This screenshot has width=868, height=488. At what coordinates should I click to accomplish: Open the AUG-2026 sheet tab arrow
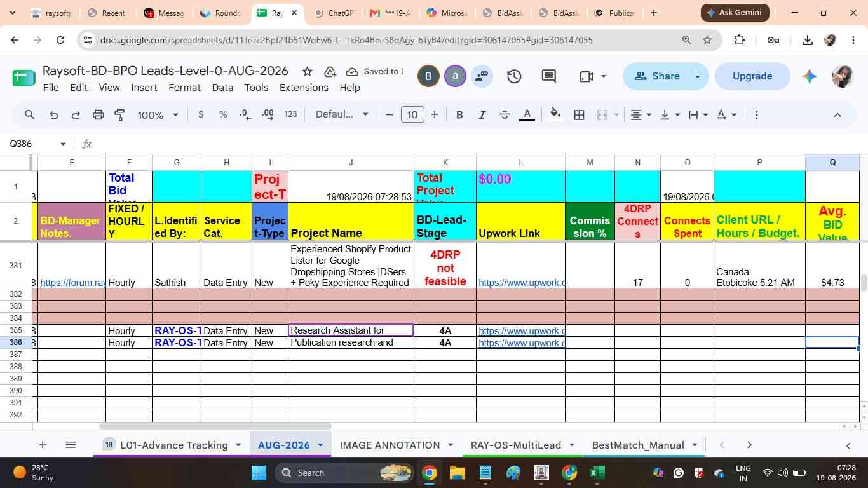[320, 445]
